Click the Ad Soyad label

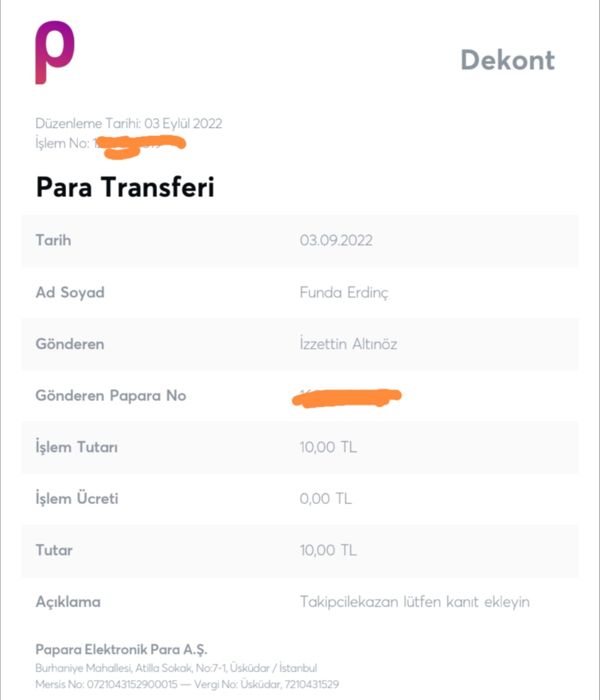(70, 292)
